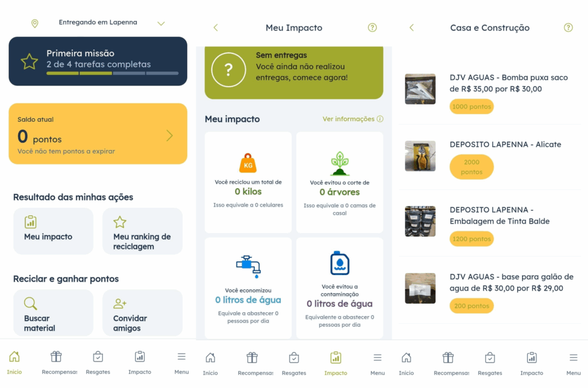Click the add-person icon for Convidar amigos
Screen dimensions: 588x388
coord(120,304)
